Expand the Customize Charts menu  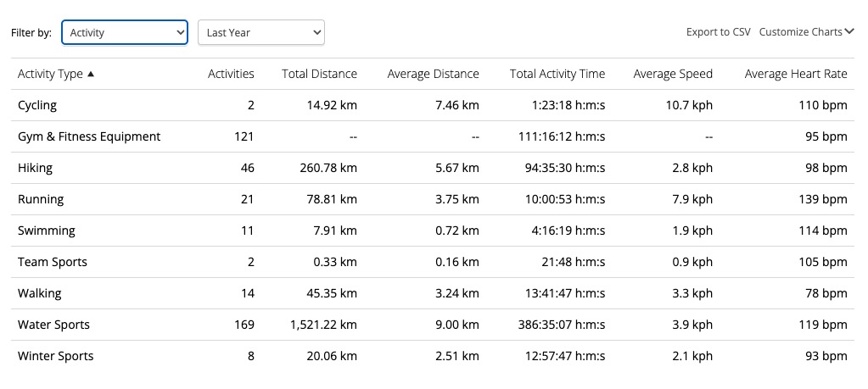point(806,32)
